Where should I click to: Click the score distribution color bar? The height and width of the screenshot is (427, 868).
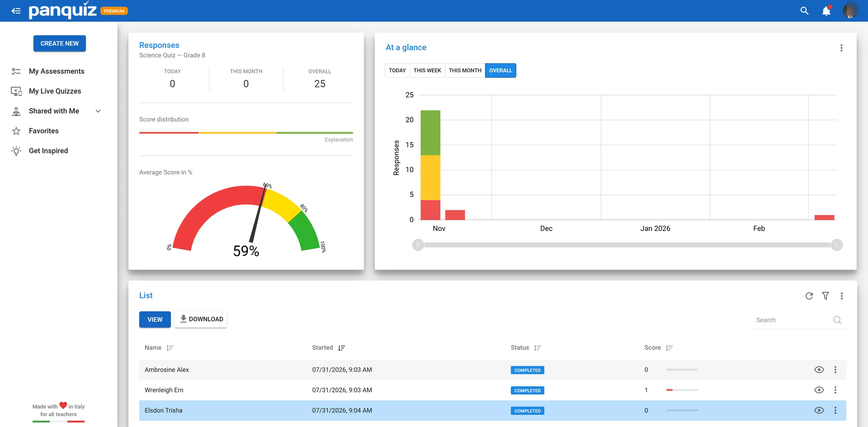(x=246, y=133)
